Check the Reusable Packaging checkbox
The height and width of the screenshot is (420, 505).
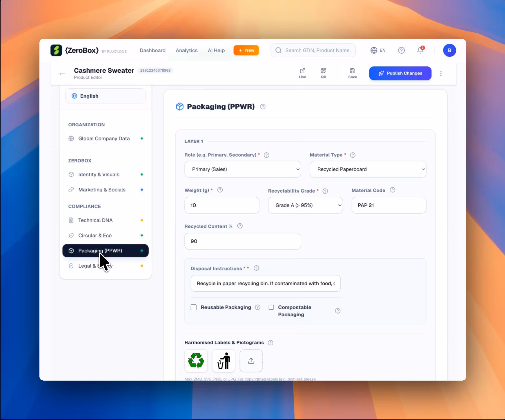tap(194, 307)
